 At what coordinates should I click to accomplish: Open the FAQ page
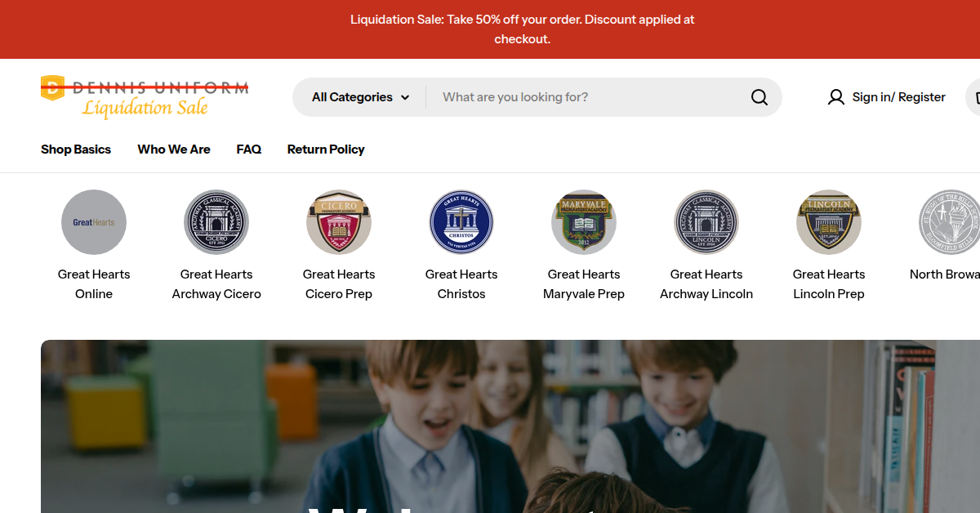249,149
